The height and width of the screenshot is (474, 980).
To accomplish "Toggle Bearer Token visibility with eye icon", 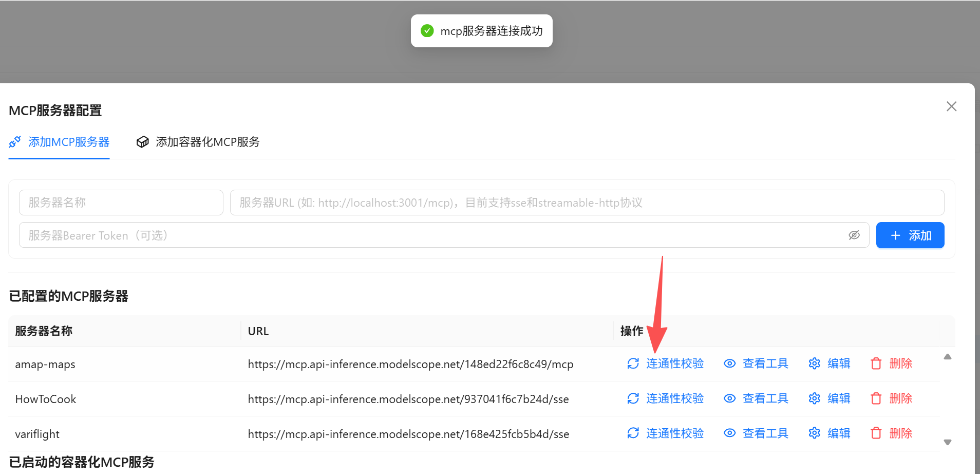I will click(854, 235).
